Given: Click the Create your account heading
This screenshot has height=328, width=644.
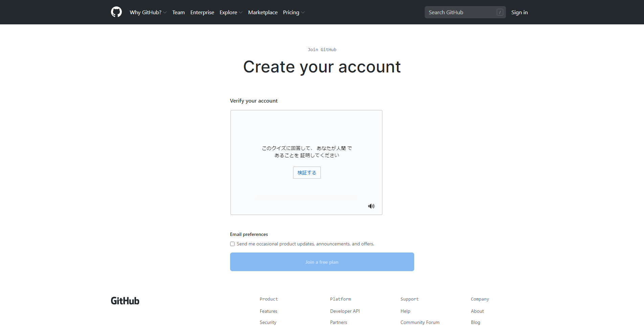Looking at the screenshot, I should pos(322,67).
